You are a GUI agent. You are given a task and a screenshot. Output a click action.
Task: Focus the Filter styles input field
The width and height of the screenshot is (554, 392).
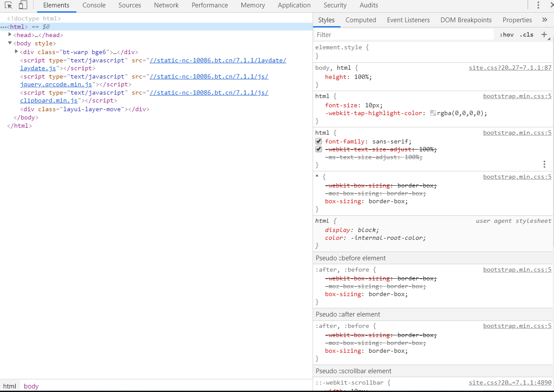[404, 34]
